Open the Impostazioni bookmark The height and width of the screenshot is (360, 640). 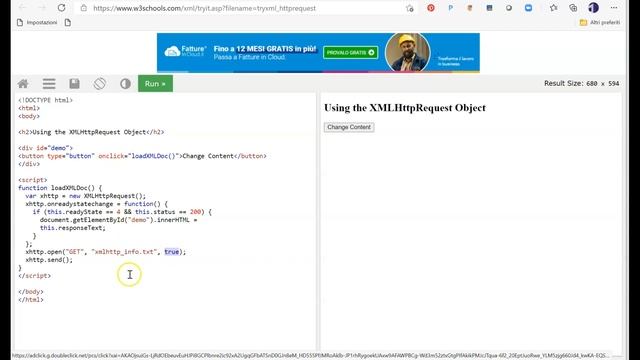pyautogui.click(x=37, y=23)
